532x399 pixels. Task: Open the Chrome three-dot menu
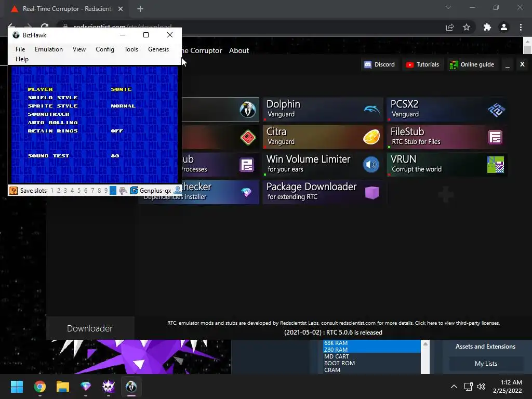click(521, 27)
